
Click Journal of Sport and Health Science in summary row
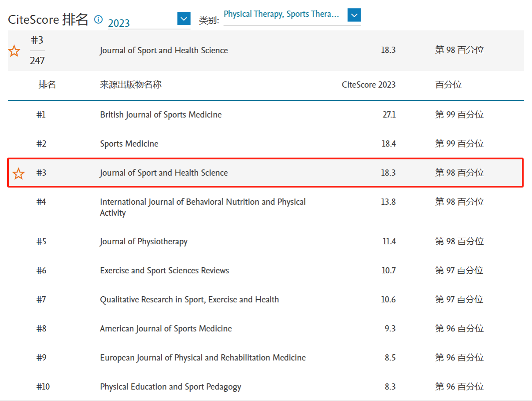(164, 51)
